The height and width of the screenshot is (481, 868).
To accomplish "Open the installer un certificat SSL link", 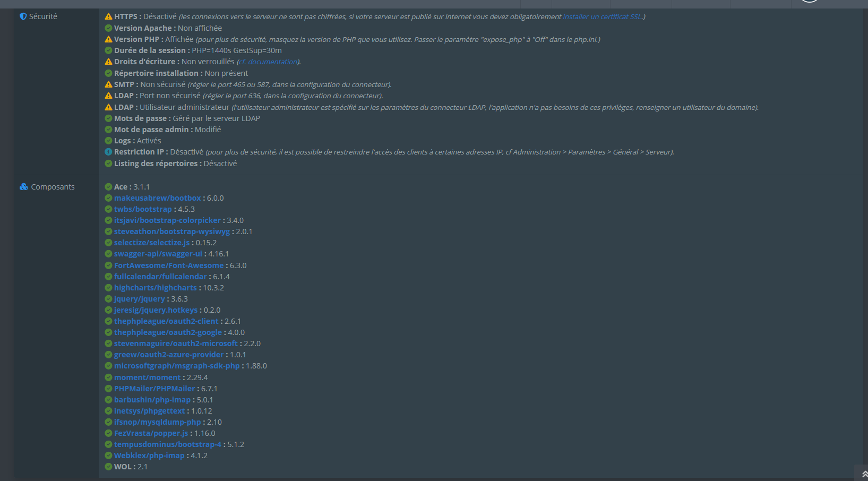I will tap(603, 16).
